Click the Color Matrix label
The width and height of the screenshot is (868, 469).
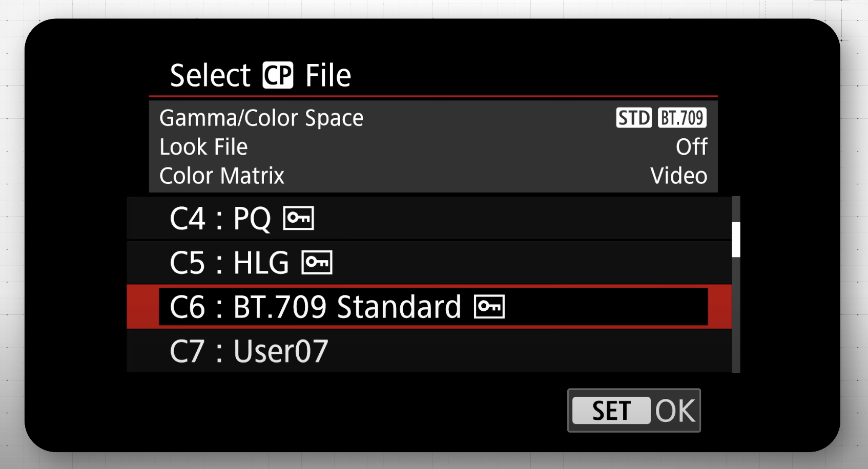[x=221, y=176]
